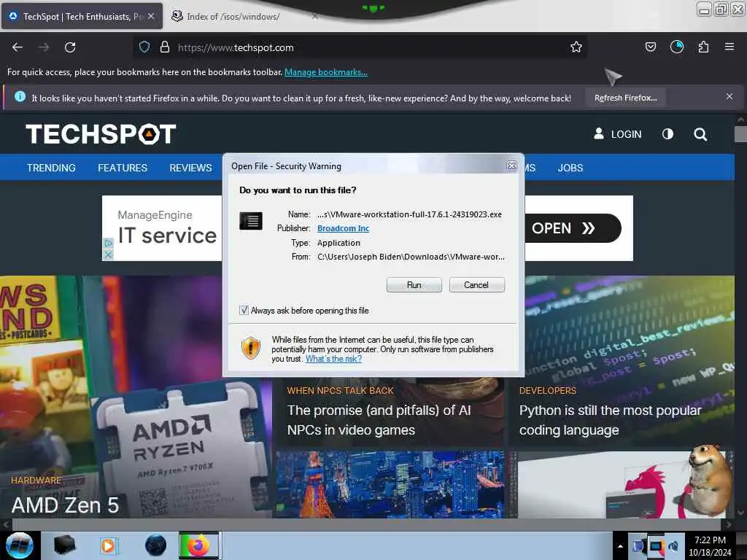
Task: Close the ManageEngine ad with X icon
Action: point(108,254)
